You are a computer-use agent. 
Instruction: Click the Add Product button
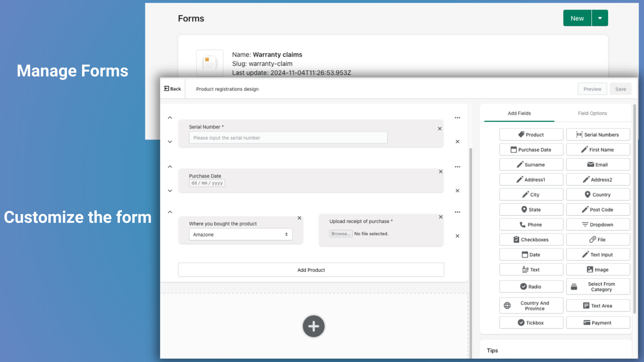(x=311, y=269)
